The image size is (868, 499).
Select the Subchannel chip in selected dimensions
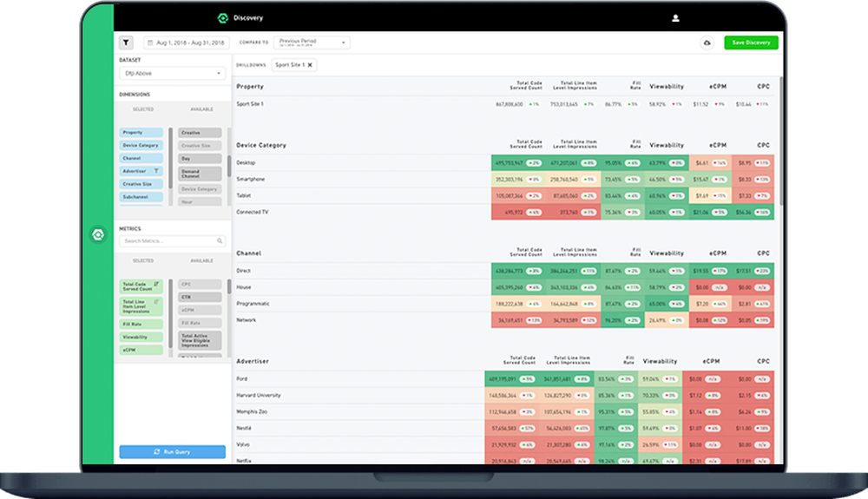pyautogui.click(x=141, y=197)
